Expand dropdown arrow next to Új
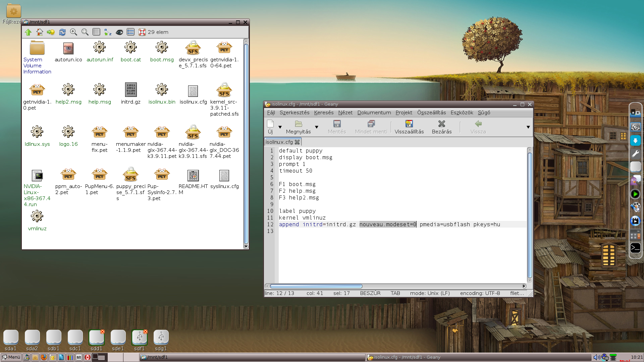 point(280,127)
